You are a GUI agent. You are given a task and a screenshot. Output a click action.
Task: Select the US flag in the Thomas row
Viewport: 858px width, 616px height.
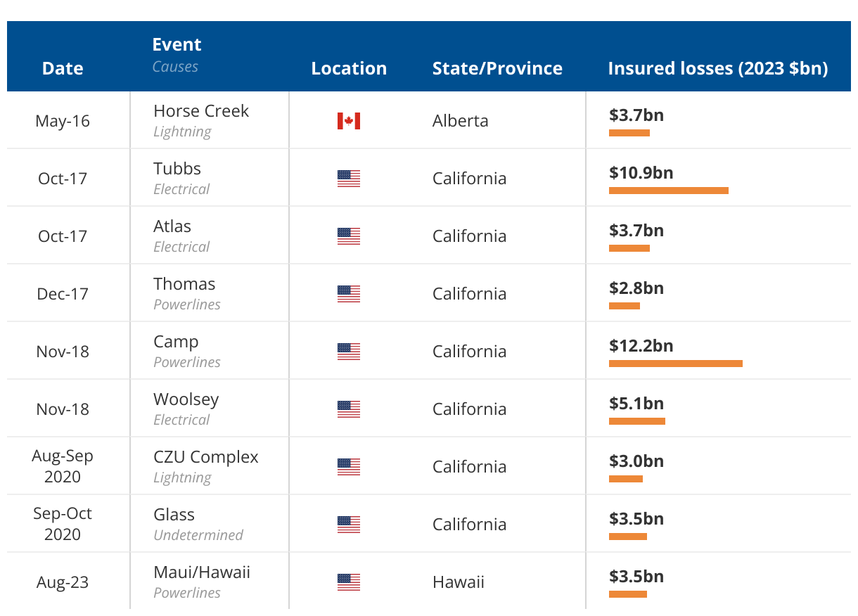coord(349,294)
